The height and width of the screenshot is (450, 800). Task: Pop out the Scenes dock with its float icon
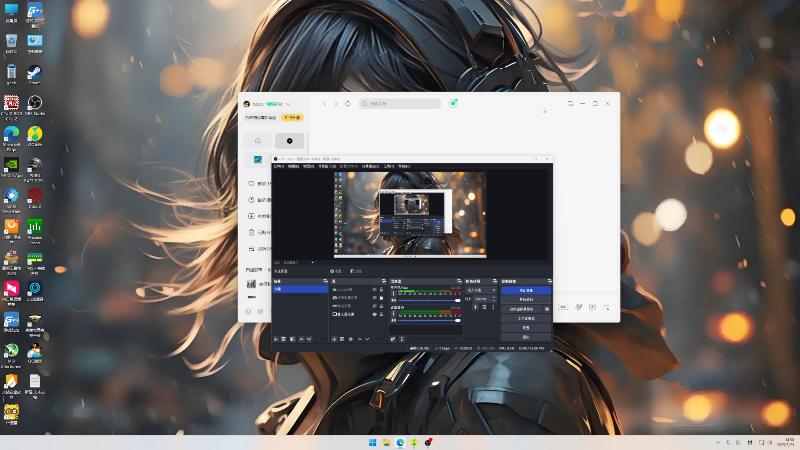tap(325, 281)
